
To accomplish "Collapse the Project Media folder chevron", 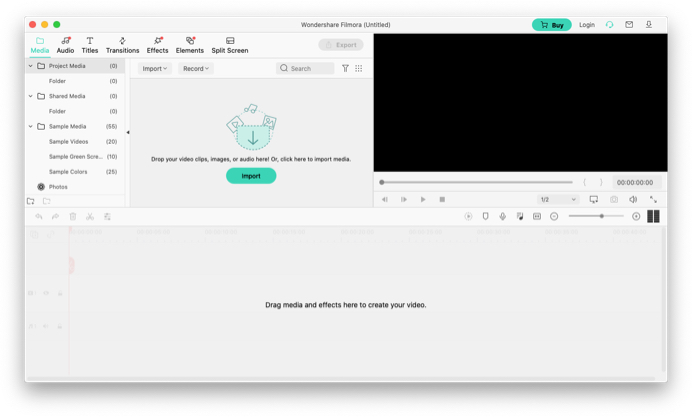I will [x=30, y=66].
